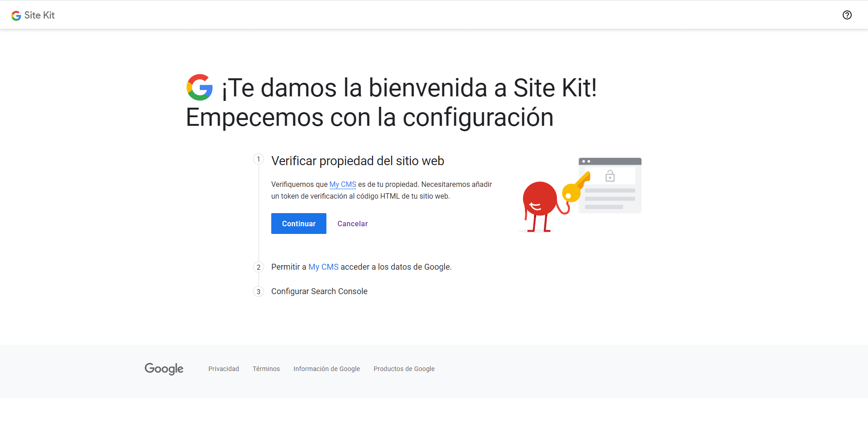The width and height of the screenshot is (868, 438).
Task: Open the Productos de Google footer link
Action: pyautogui.click(x=404, y=369)
